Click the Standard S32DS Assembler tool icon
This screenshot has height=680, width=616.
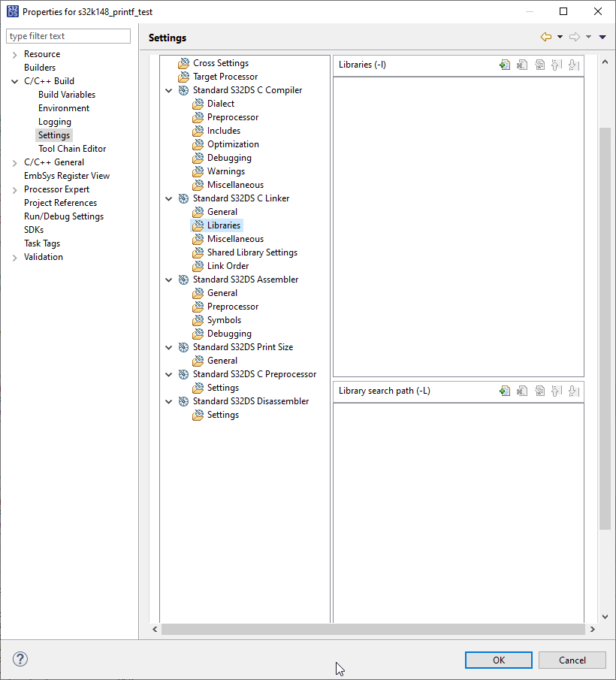pyautogui.click(x=184, y=280)
